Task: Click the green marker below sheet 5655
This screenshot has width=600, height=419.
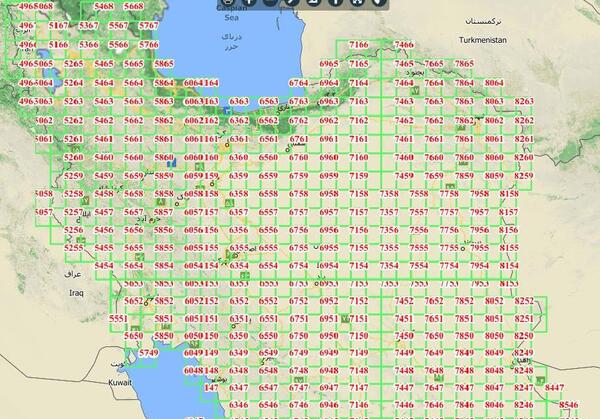Action: click(140, 256)
